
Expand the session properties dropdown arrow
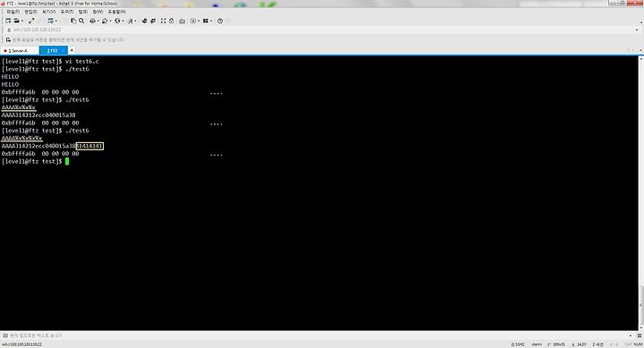(56, 21)
